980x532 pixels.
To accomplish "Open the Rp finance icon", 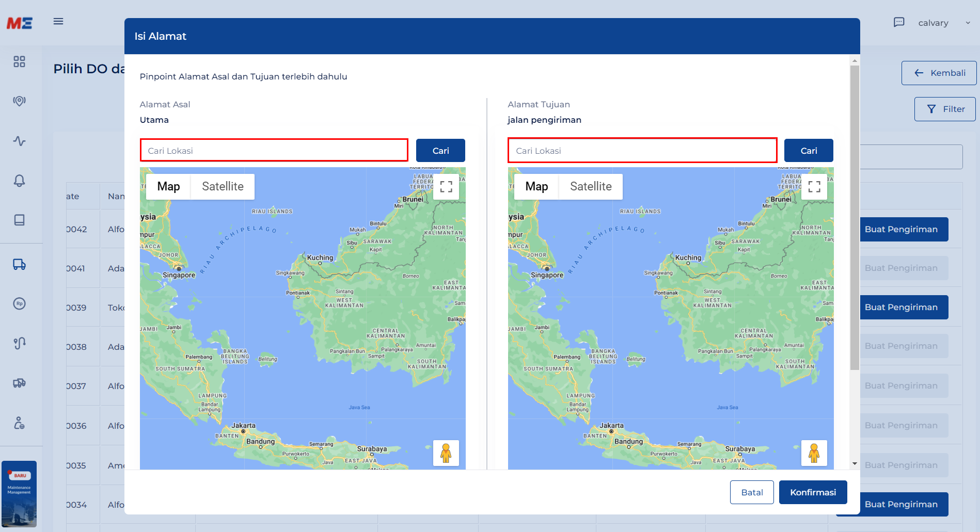I will tap(20, 303).
